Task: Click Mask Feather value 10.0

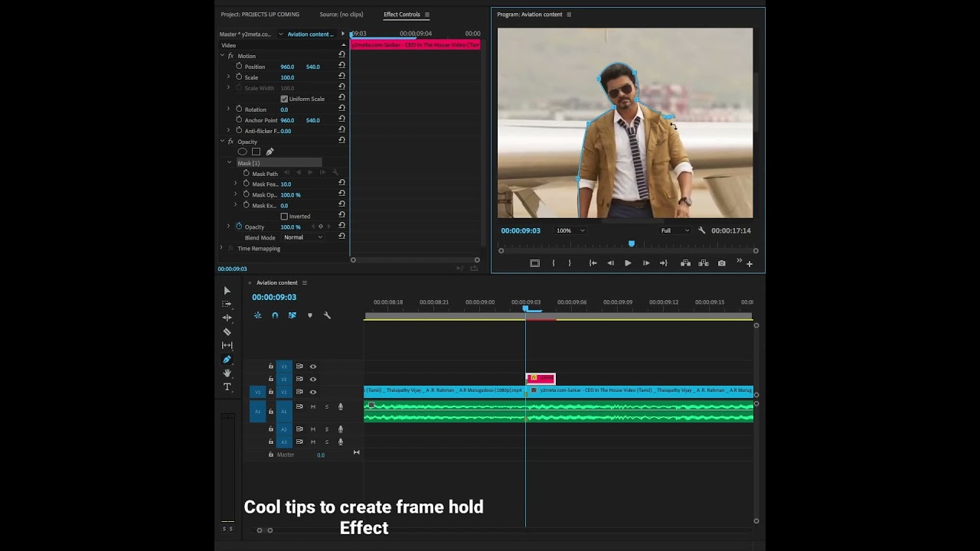Action: pos(286,184)
